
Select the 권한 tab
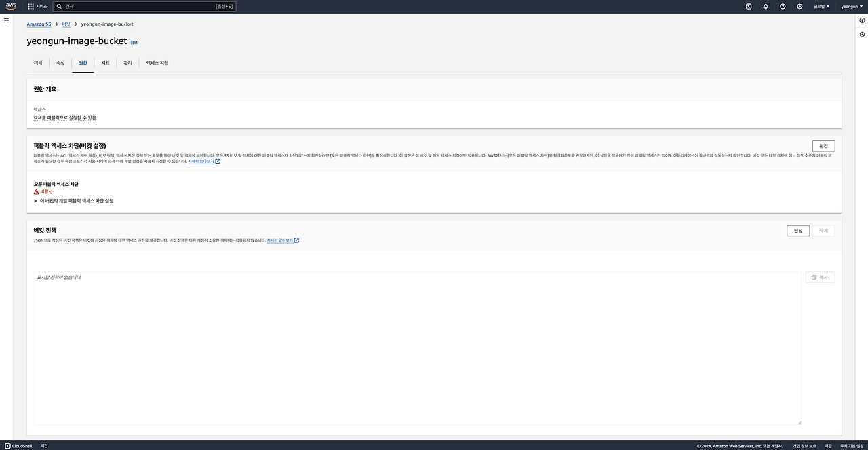coord(83,63)
